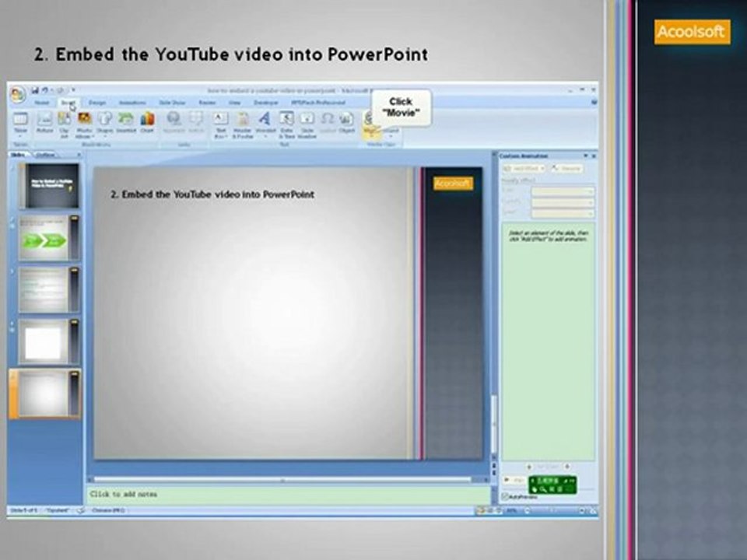The height and width of the screenshot is (560, 747).
Task: Click the Header & Footer icon
Action: (x=243, y=124)
